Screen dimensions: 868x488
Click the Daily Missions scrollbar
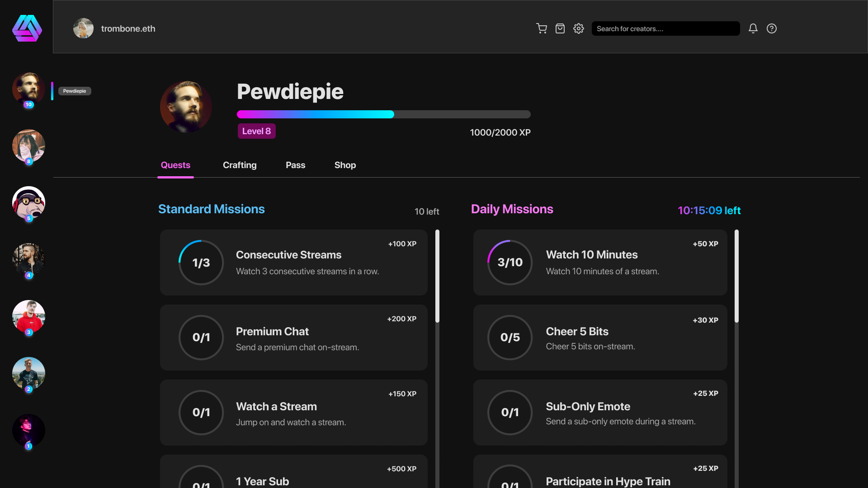[x=736, y=276]
